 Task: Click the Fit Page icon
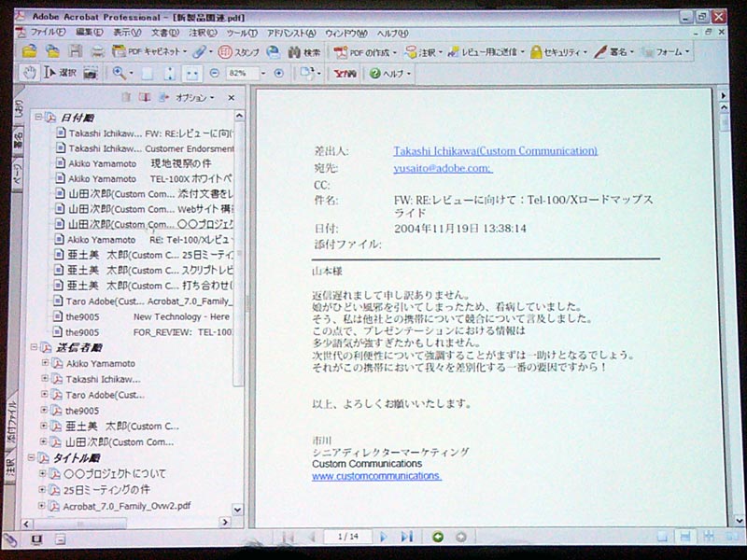pos(170,74)
